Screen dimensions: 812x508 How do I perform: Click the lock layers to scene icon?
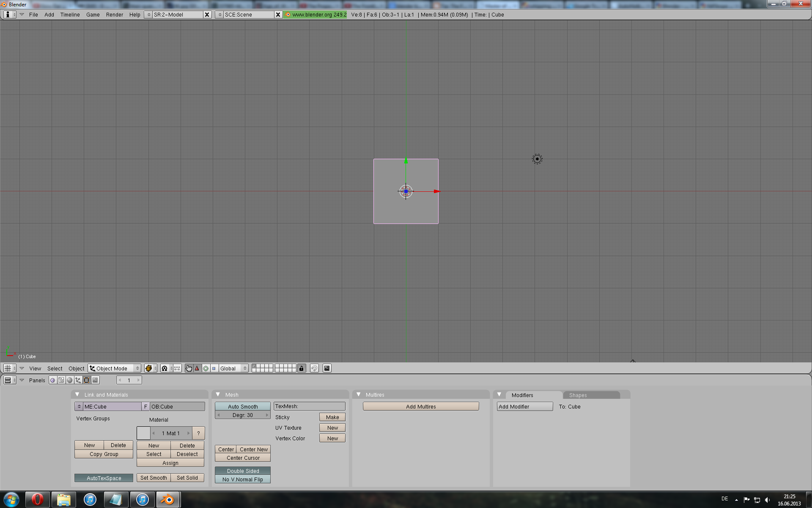coord(301,368)
